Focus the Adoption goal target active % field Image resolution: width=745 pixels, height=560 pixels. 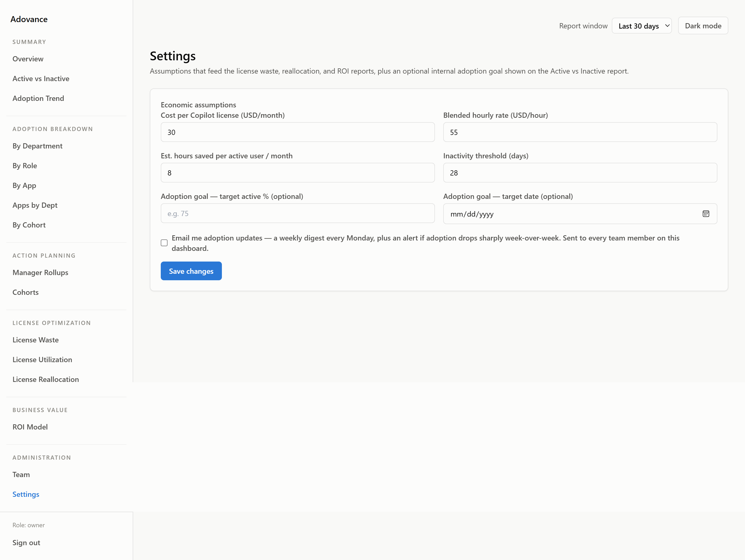(297, 213)
